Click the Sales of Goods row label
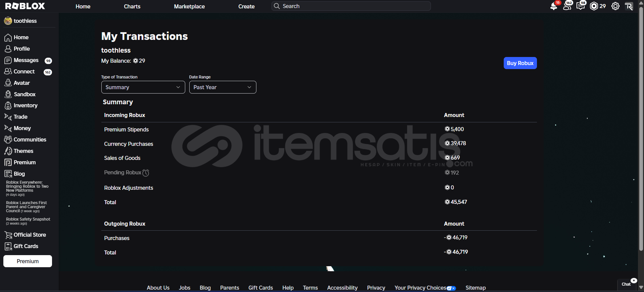Viewport: 644px width, 292px height. point(122,158)
